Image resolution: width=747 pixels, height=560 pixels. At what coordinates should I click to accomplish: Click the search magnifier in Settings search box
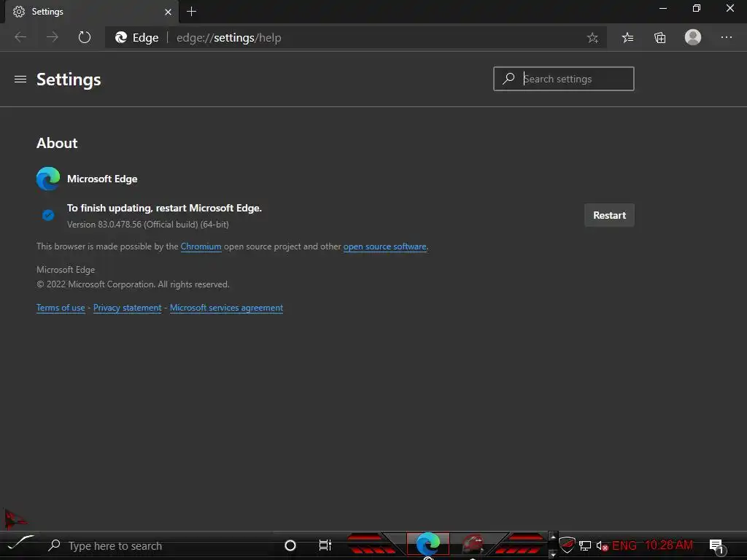click(508, 78)
